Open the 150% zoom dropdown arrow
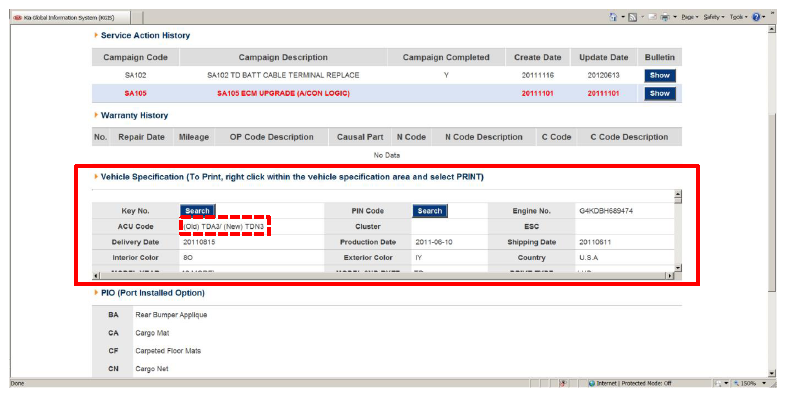Screen dimensions: 786x397 pos(764,383)
